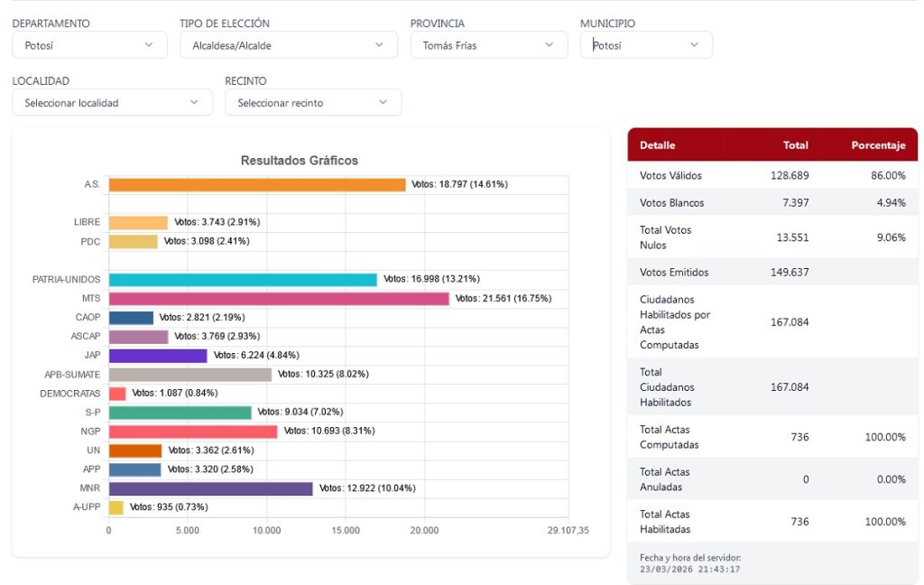The image size is (924, 585).
Task: Select the Votos Válidos table row
Action: click(x=772, y=175)
